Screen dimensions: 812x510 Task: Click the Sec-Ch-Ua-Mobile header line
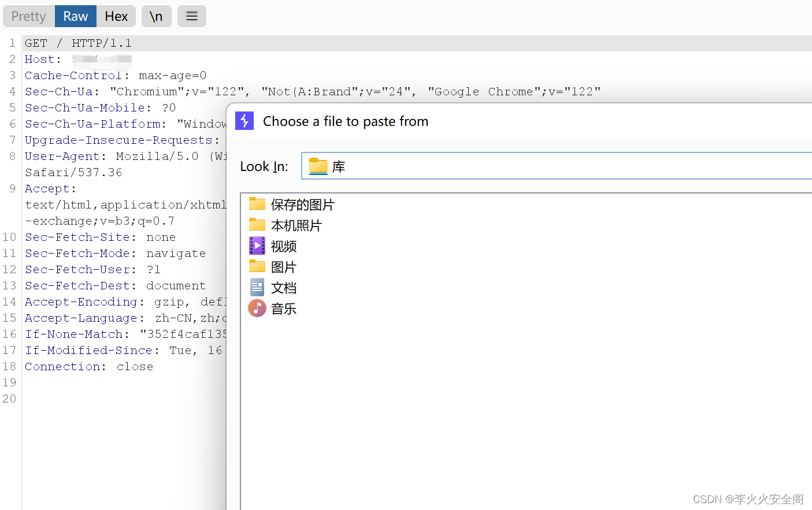pyautogui.click(x=100, y=108)
